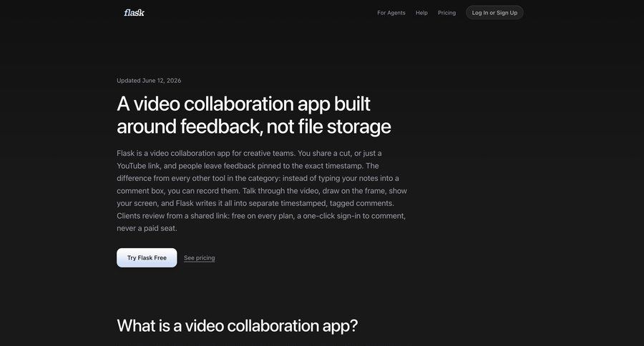Open the For Agents page

tap(391, 13)
